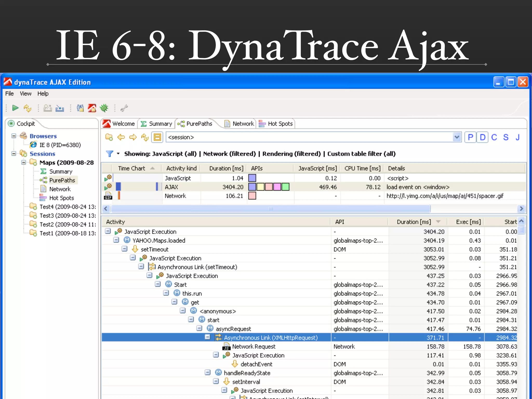Sort by Duration [ms] header in activity table
532x399 pixels.
coord(418,222)
